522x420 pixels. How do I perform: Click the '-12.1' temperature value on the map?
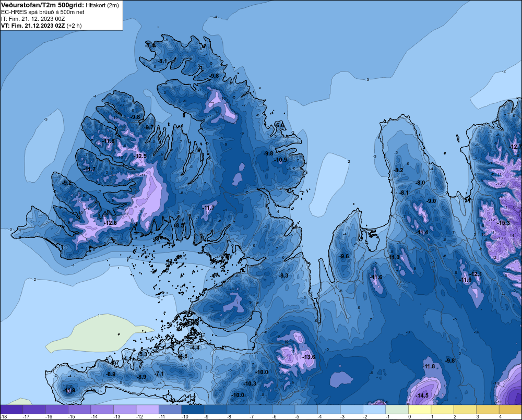pyautogui.click(x=476, y=274)
